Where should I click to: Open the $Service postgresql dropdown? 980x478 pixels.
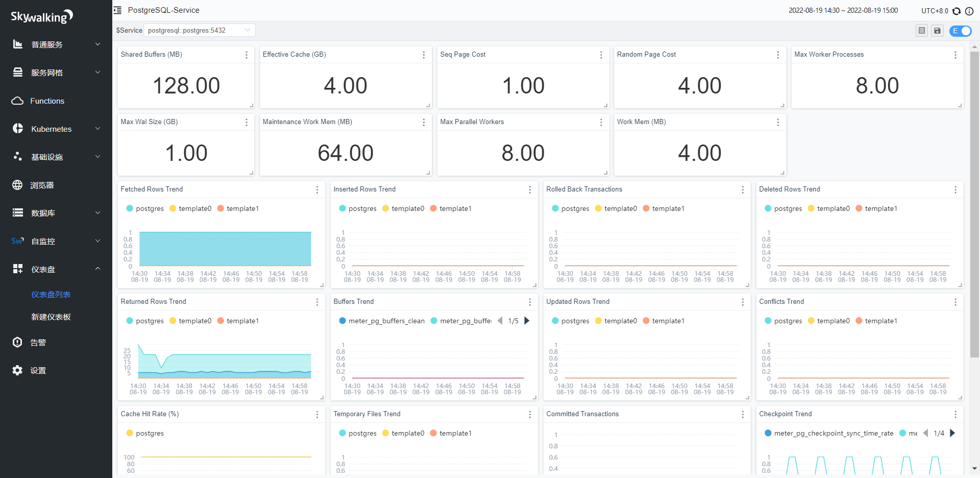(x=200, y=30)
